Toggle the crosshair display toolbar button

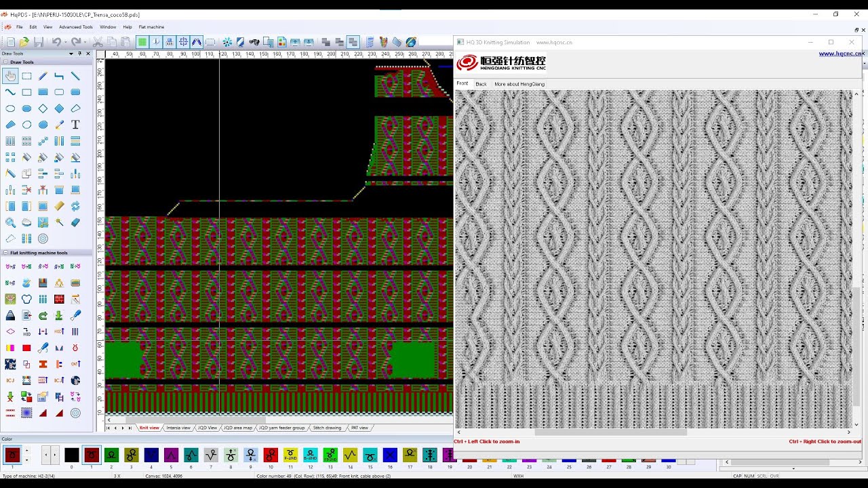point(183,42)
